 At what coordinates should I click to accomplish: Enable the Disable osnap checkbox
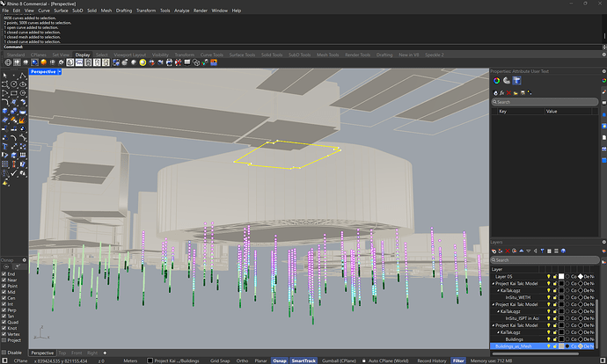pyautogui.click(x=4, y=353)
